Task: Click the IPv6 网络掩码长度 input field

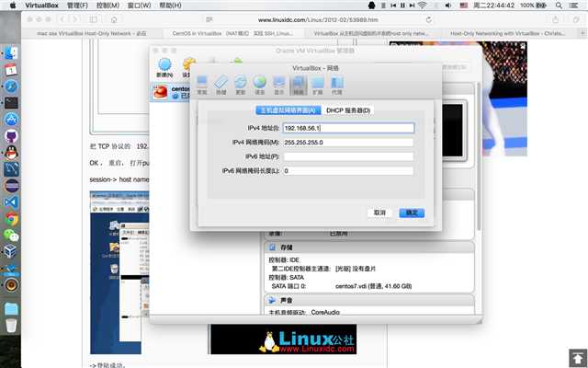Action: [x=348, y=171]
